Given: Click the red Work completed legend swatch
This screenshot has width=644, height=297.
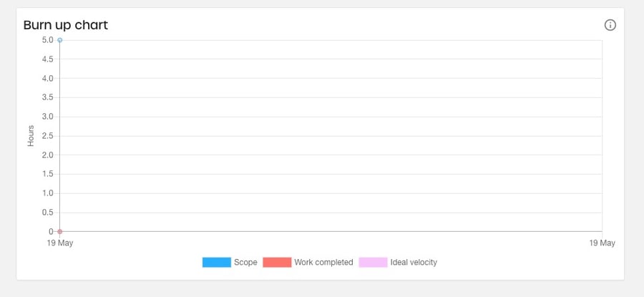Looking at the screenshot, I should 277,262.
